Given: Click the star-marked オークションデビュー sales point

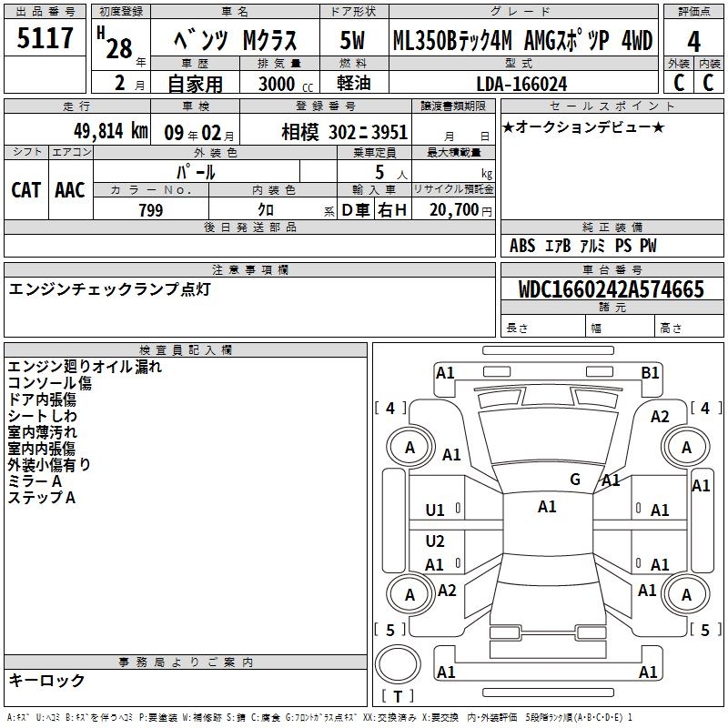Looking at the screenshot, I should (582, 126).
